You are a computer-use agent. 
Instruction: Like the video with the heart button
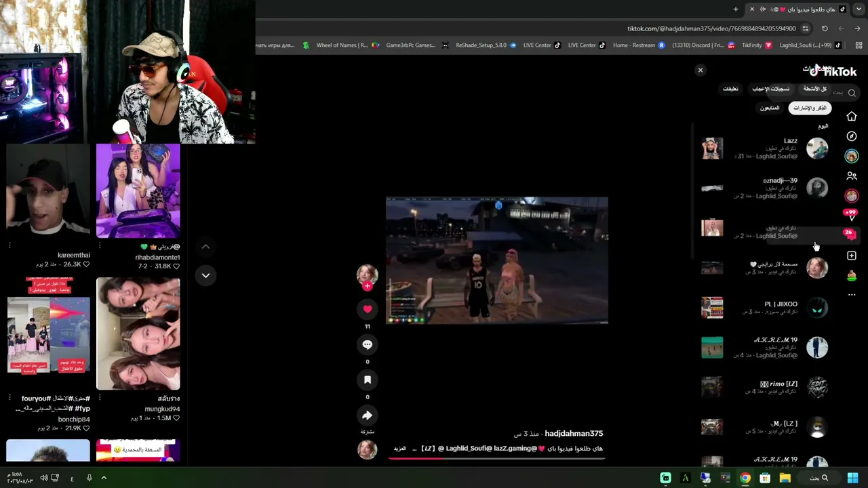368,309
